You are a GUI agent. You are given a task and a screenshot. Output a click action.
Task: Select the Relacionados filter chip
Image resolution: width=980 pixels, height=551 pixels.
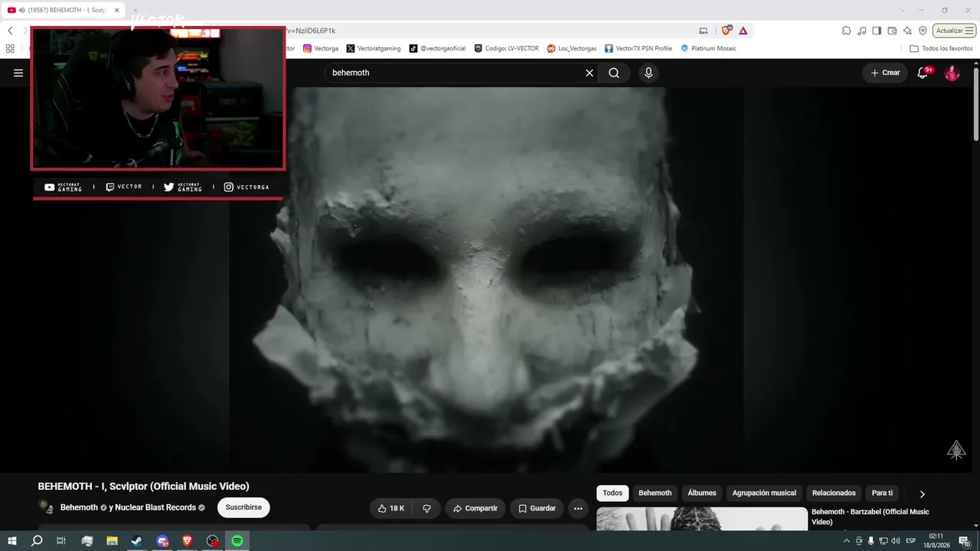pos(834,494)
